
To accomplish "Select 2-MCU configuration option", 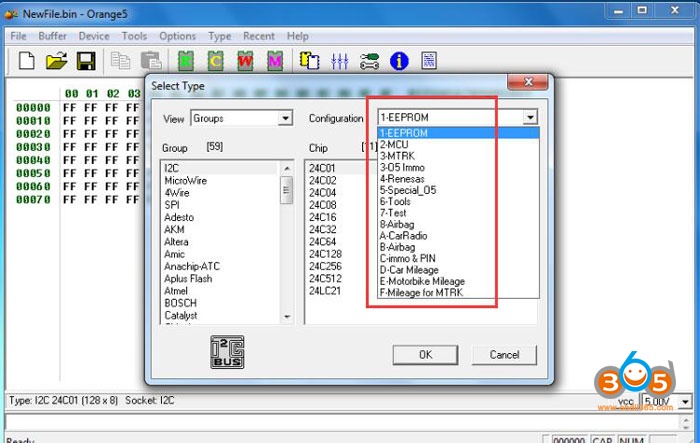I will 458,145.
